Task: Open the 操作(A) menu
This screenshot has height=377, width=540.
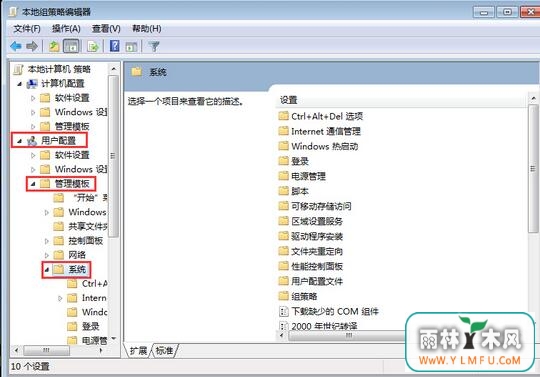Action: pos(66,29)
